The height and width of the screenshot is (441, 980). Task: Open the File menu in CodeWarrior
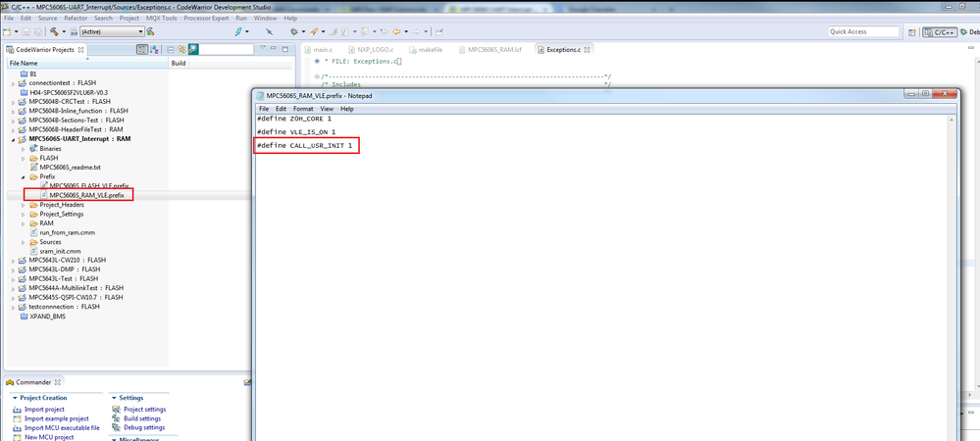[9, 18]
